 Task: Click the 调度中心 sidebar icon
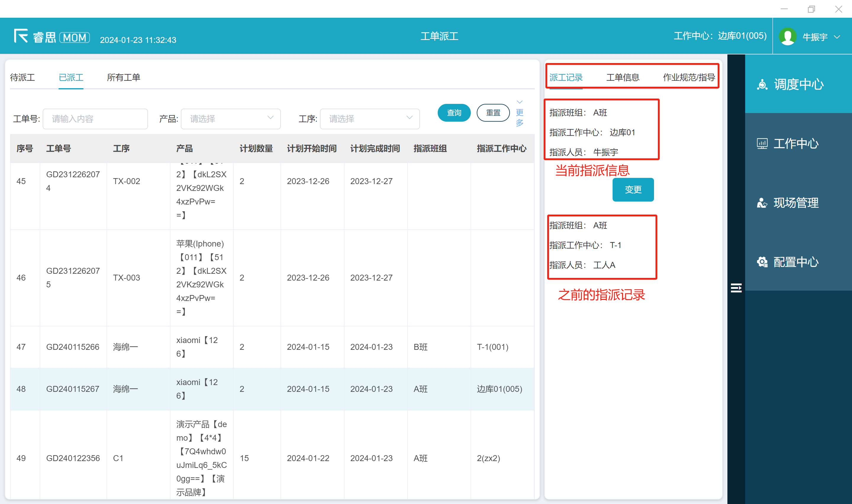[x=762, y=84]
